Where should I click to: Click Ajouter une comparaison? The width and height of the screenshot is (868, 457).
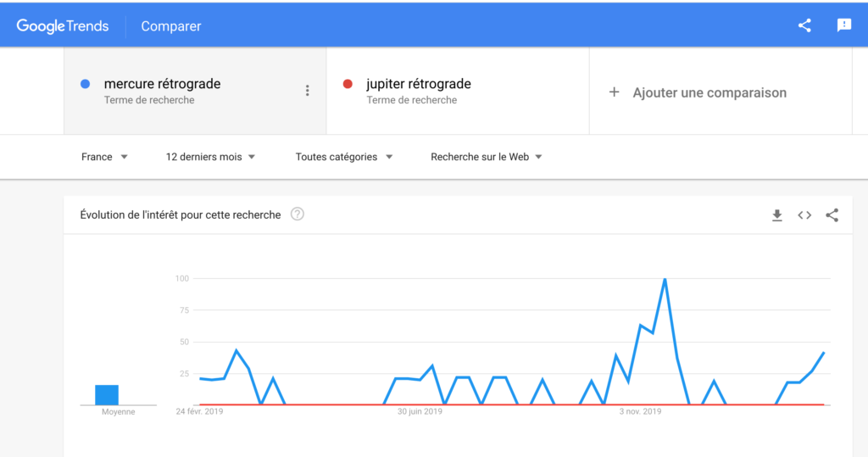pyautogui.click(x=709, y=92)
